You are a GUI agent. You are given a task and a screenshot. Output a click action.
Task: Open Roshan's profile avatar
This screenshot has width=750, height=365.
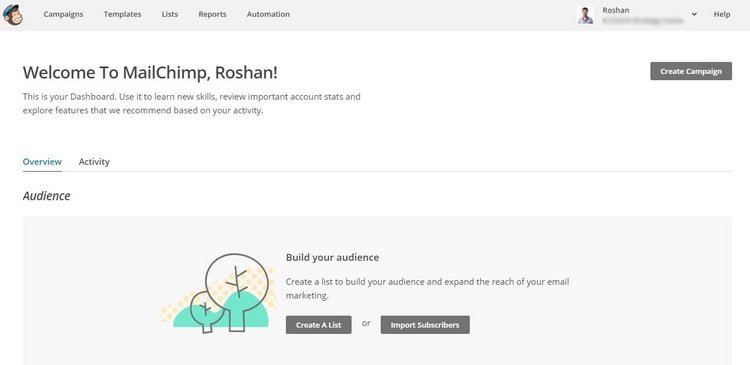click(x=585, y=15)
